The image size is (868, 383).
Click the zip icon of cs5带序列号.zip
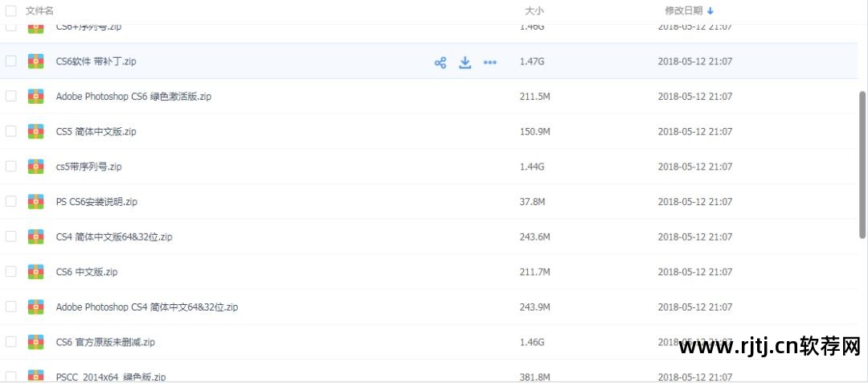pyautogui.click(x=36, y=167)
